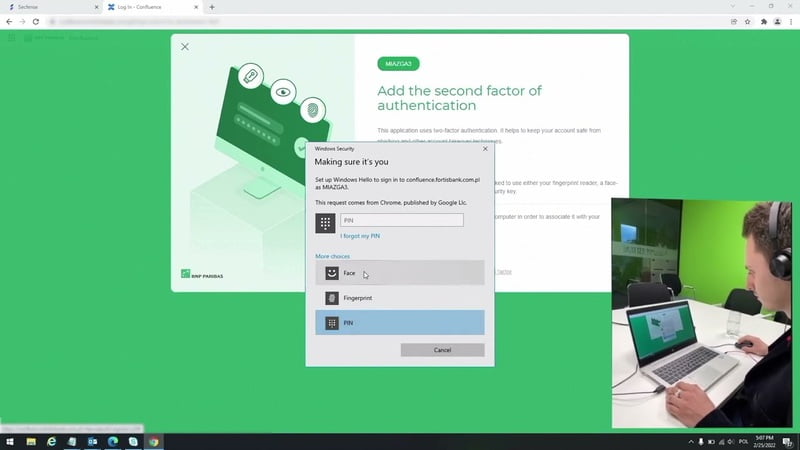Open the Chrome three-dot menu

pos(791,21)
